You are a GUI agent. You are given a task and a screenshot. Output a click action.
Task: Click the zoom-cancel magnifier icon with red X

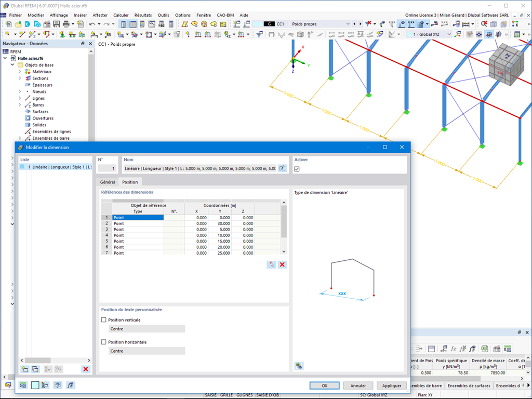(484, 24)
